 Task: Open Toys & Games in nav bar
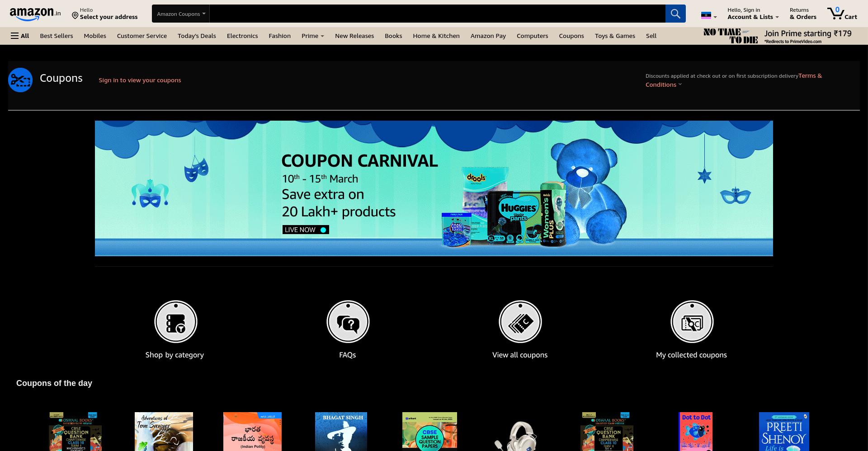(615, 36)
